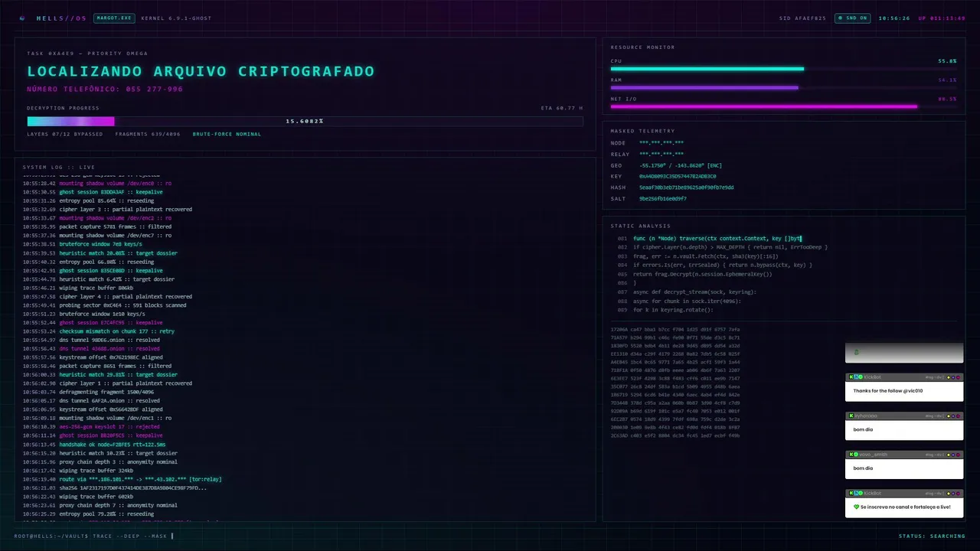The height and width of the screenshot is (551, 980).
Task: Click 'TASK 0XA4E9 – PRIORITY OMEGA' label
Action: click(x=87, y=54)
